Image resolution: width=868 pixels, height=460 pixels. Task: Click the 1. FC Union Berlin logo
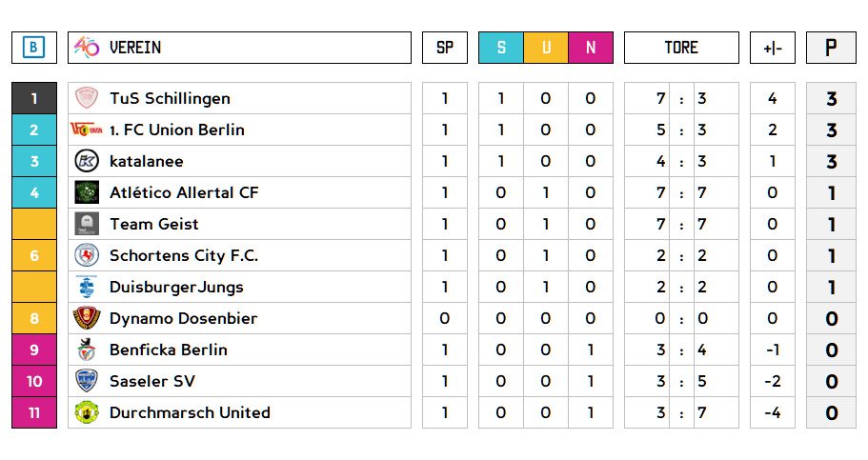point(87,130)
